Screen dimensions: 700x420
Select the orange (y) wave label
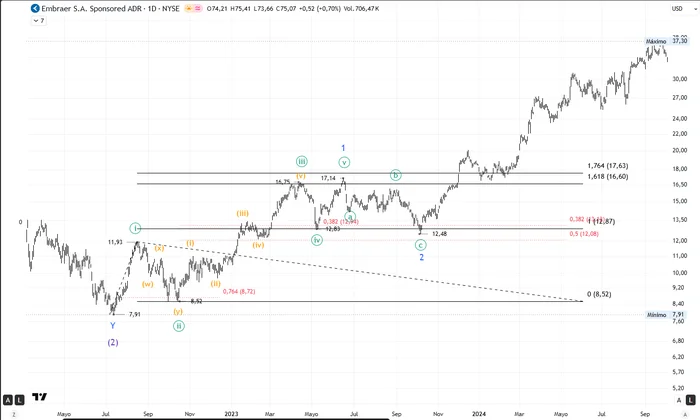pyautogui.click(x=178, y=311)
